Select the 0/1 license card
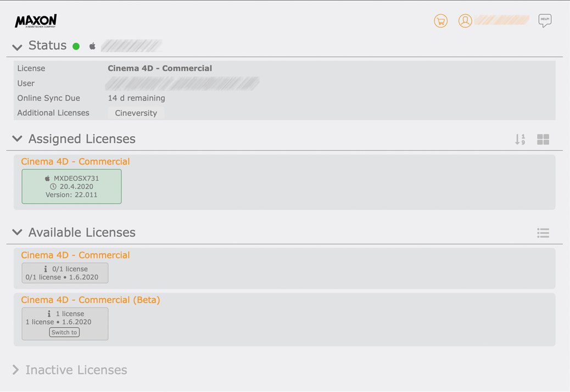This screenshot has width=570, height=392. 65,273
